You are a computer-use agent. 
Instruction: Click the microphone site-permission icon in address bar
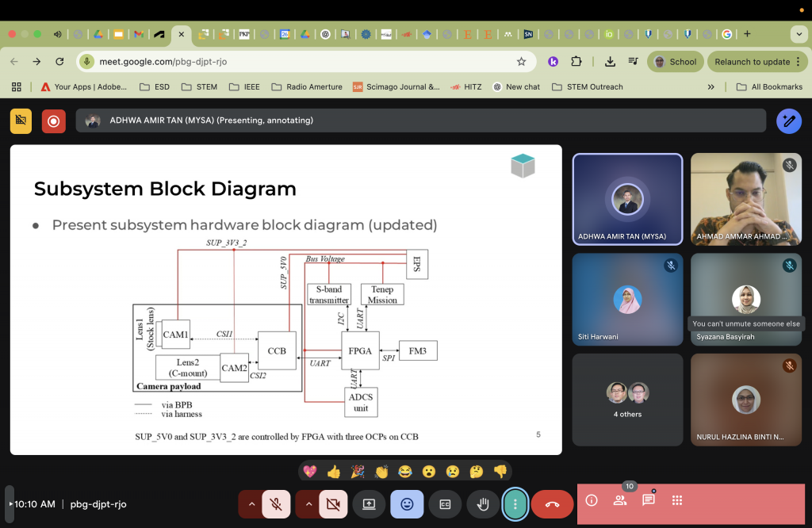click(87, 62)
